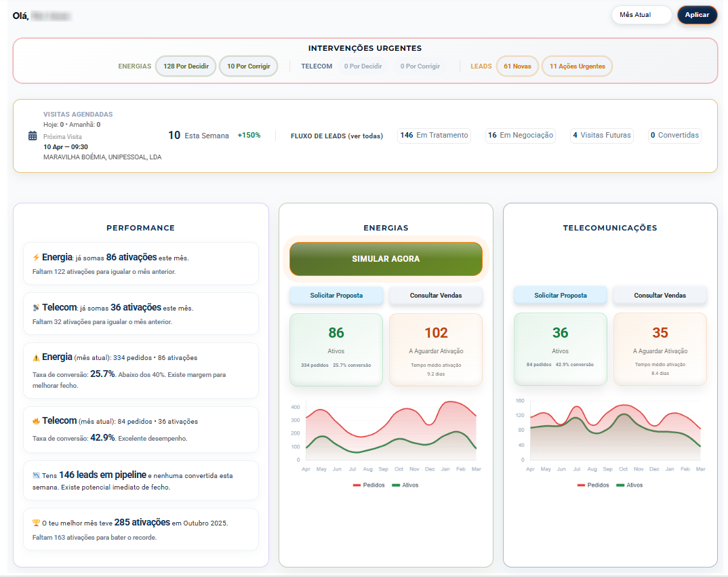Click the lightning bolt icon beside Energia
Viewport: 728px width, 577px height.
36,258
